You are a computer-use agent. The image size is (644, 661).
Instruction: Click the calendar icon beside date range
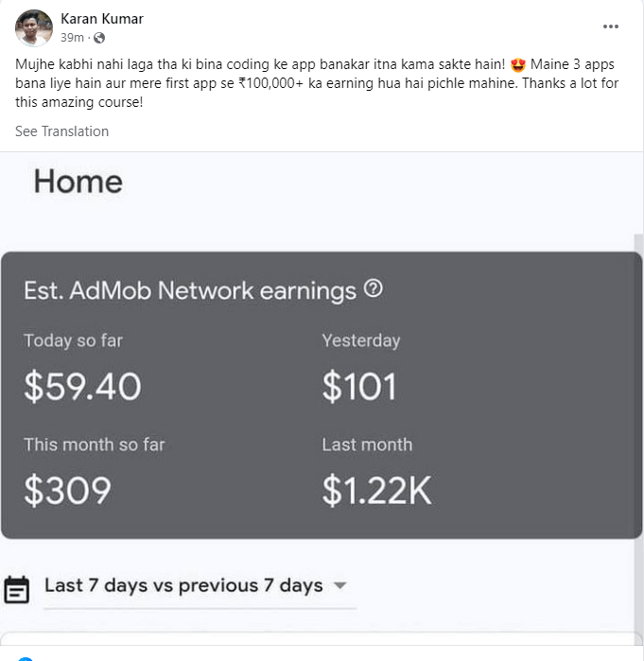click(x=16, y=588)
